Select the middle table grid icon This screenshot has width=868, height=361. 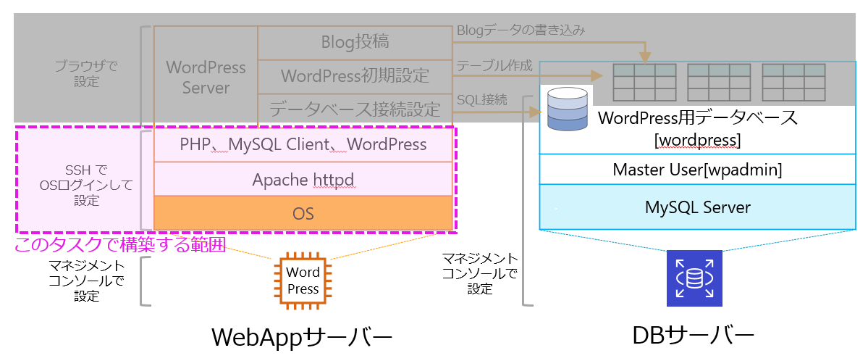[718, 81]
